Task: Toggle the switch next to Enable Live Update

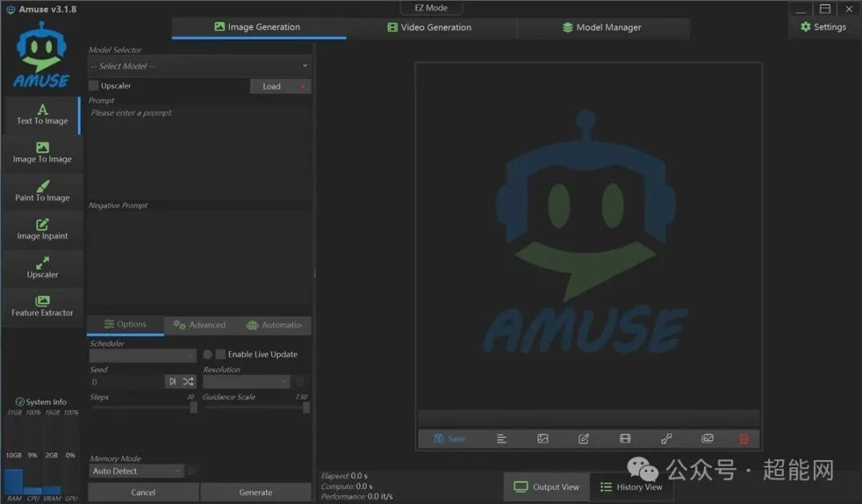Action: (210, 354)
